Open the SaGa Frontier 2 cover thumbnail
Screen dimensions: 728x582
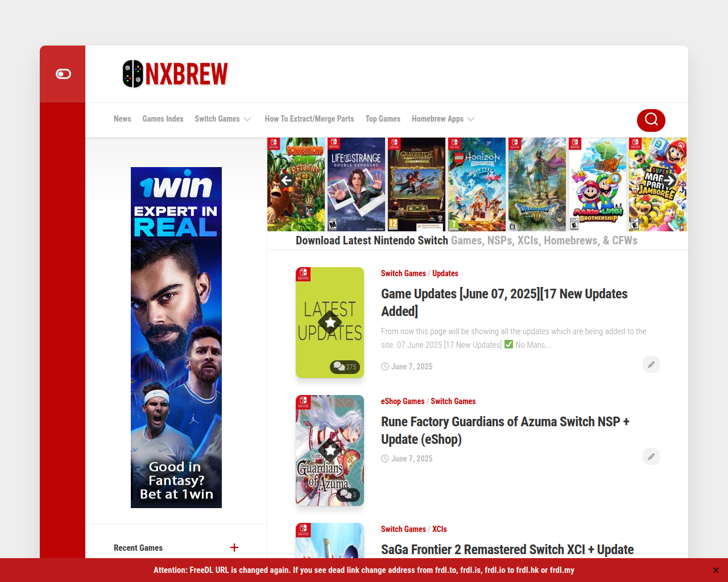pos(330,541)
